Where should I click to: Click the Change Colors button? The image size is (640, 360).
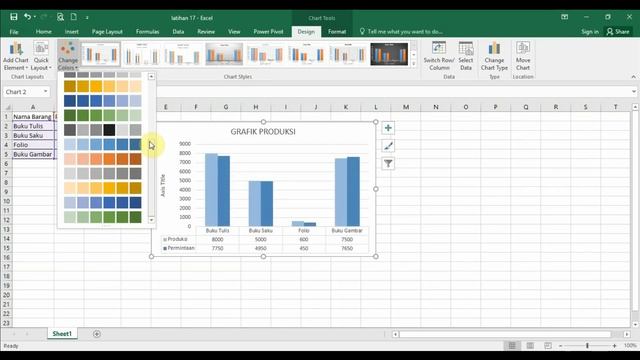coord(68,56)
